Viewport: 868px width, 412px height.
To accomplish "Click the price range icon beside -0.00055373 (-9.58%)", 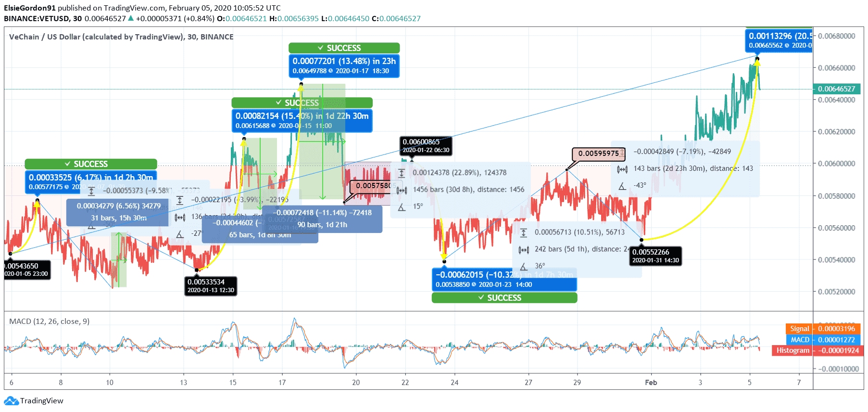I will pyautogui.click(x=91, y=191).
